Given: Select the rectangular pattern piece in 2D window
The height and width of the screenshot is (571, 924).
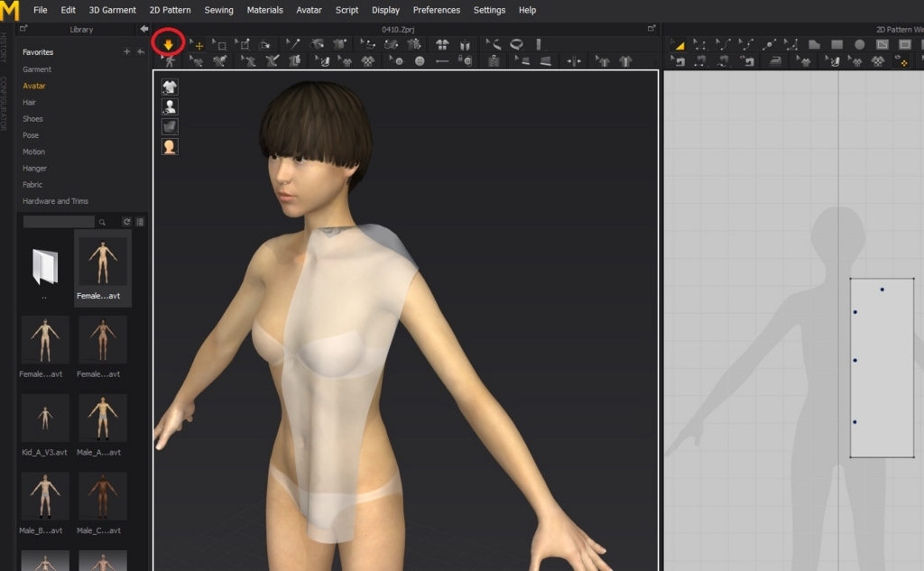Looking at the screenshot, I should (882, 368).
